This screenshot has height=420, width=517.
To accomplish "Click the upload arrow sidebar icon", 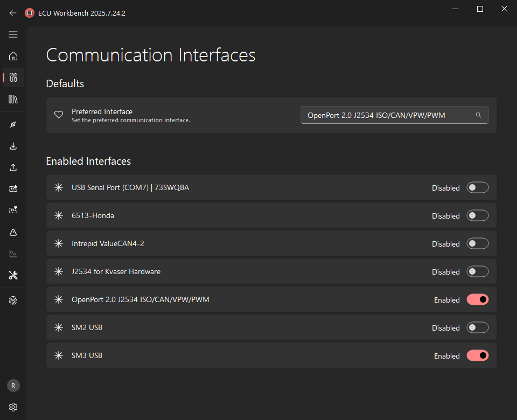I will (13, 167).
